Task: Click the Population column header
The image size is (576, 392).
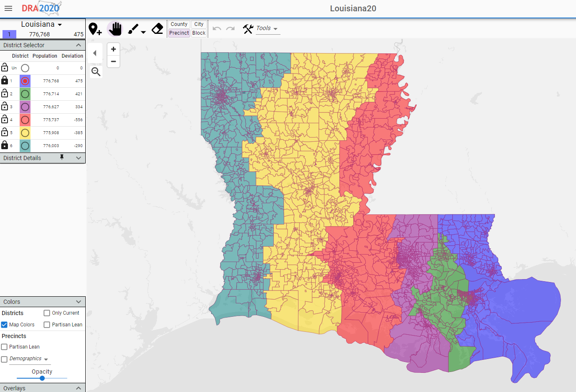Action: 45,56
